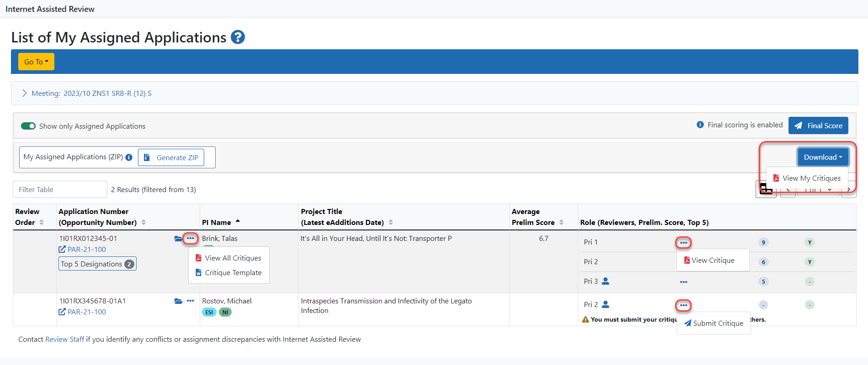Click the Generate ZIP button
868x365 pixels.
171,157
